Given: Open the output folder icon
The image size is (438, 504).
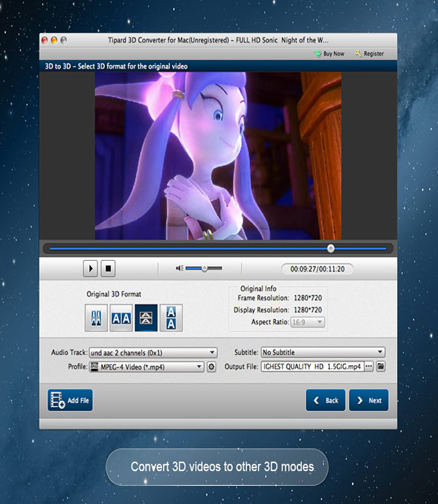Looking at the screenshot, I should (x=380, y=367).
